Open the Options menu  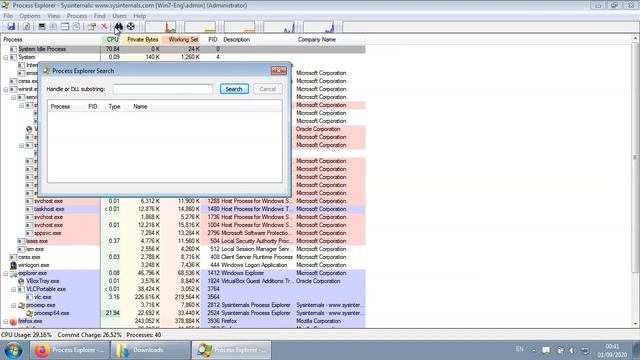point(30,16)
